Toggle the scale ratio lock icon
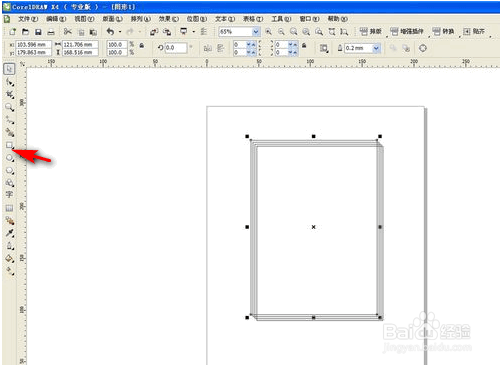 [142, 45]
